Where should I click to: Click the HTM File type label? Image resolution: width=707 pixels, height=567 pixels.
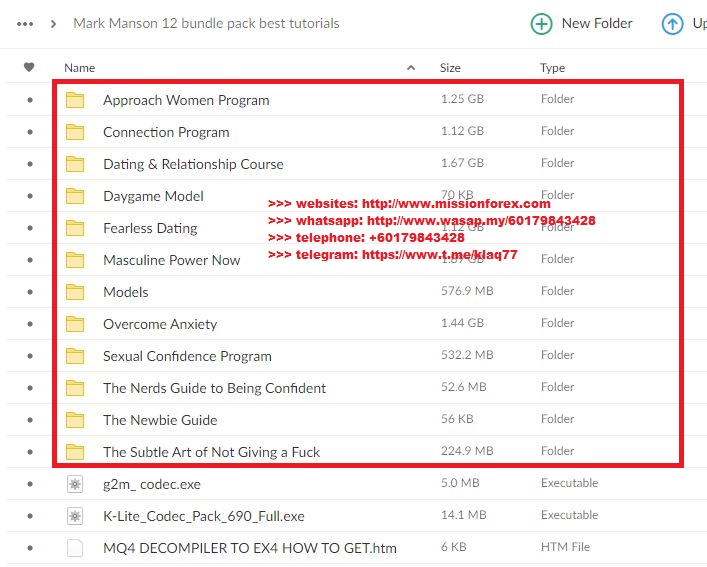click(565, 547)
